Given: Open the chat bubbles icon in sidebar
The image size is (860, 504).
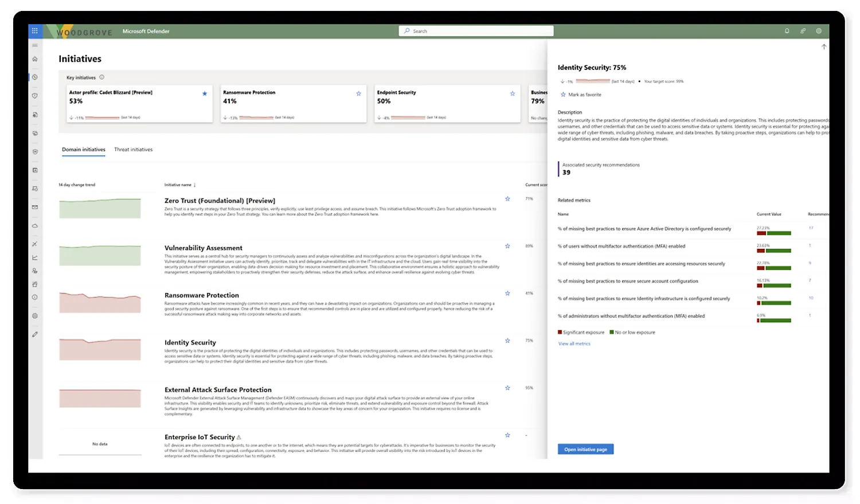Looking at the screenshot, I should pos(35,134).
